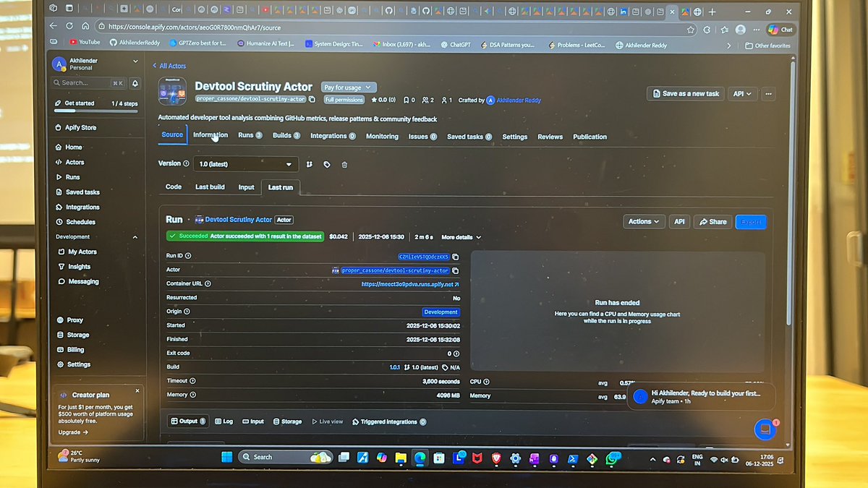This screenshot has width=868, height=488.
Task: Open the Triggered integrations tab
Action: click(x=389, y=421)
